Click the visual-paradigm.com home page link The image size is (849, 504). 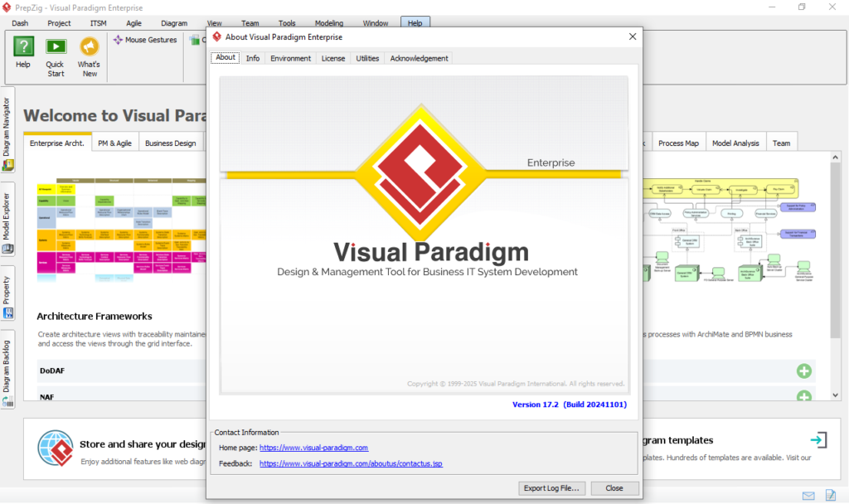pyautogui.click(x=313, y=448)
